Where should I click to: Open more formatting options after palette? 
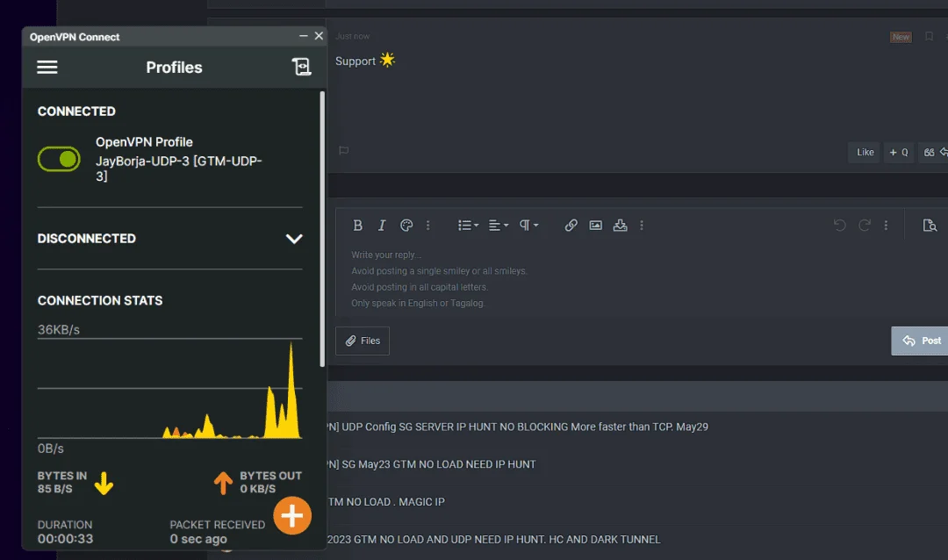(x=428, y=226)
